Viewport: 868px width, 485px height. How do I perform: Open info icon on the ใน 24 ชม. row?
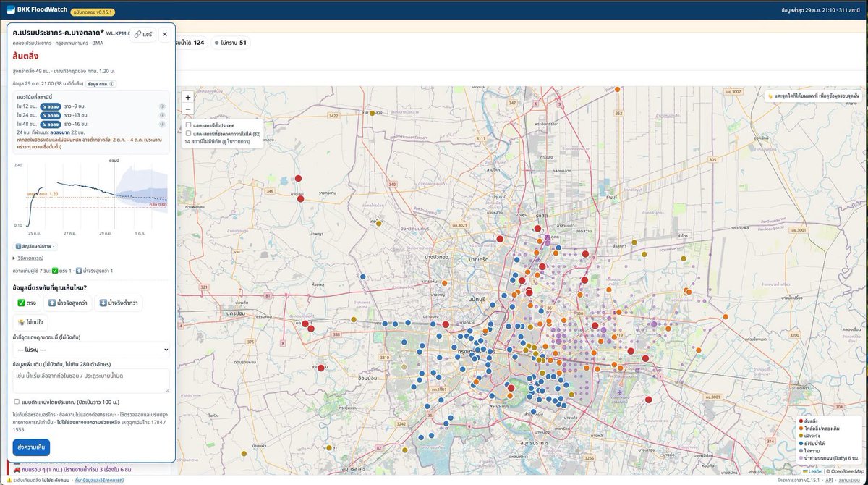point(162,115)
